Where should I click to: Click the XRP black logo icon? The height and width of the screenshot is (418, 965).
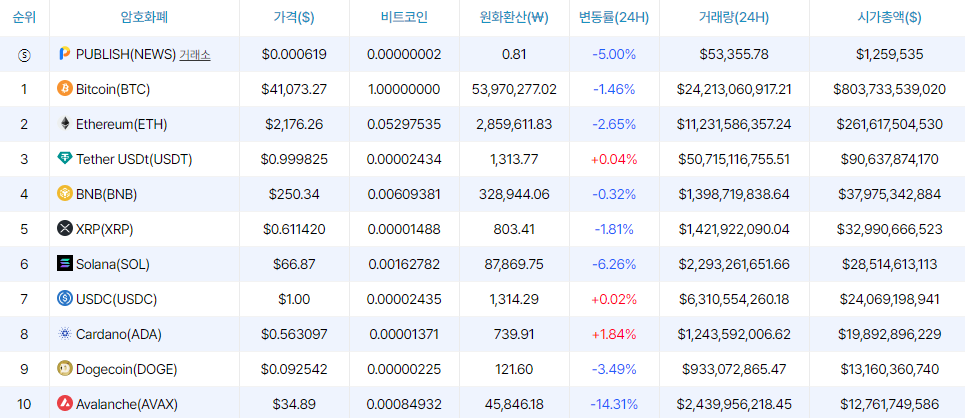(x=65, y=229)
